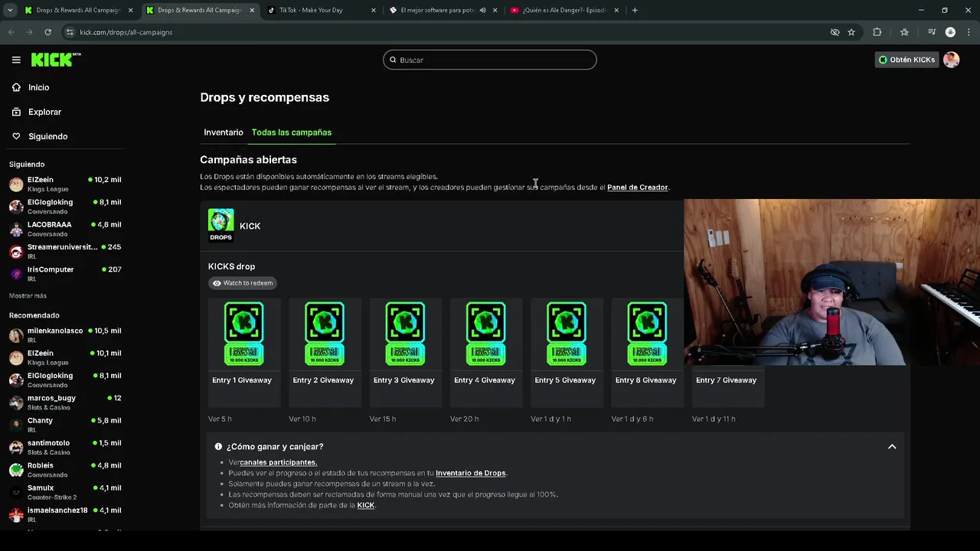The width and height of the screenshot is (980, 551).
Task: Collapse the ¿Cómo ganar y canjear? section
Action: click(892, 447)
